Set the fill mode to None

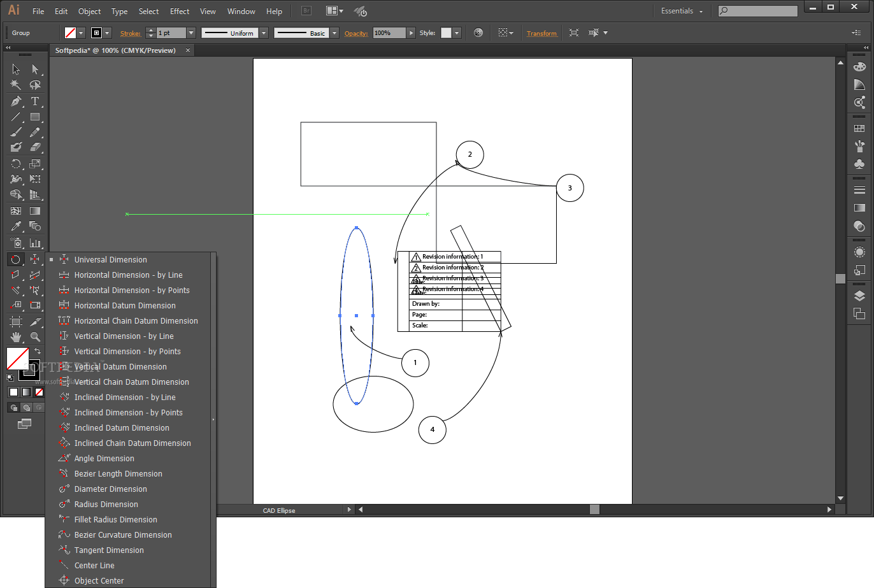[x=39, y=392]
